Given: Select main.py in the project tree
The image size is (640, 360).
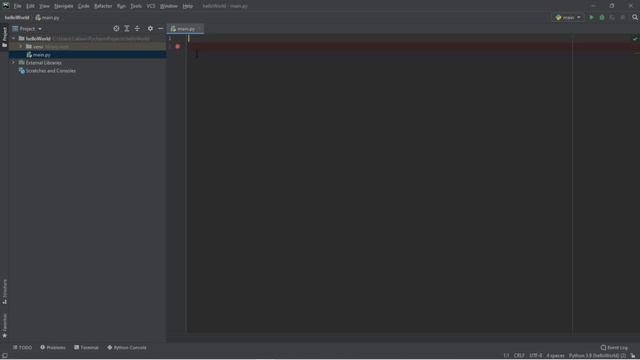Looking at the screenshot, I should point(87,55).
